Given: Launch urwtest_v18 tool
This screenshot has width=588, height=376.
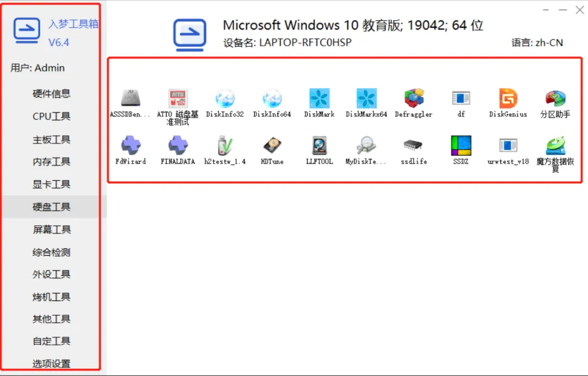Looking at the screenshot, I should (x=508, y=145).
